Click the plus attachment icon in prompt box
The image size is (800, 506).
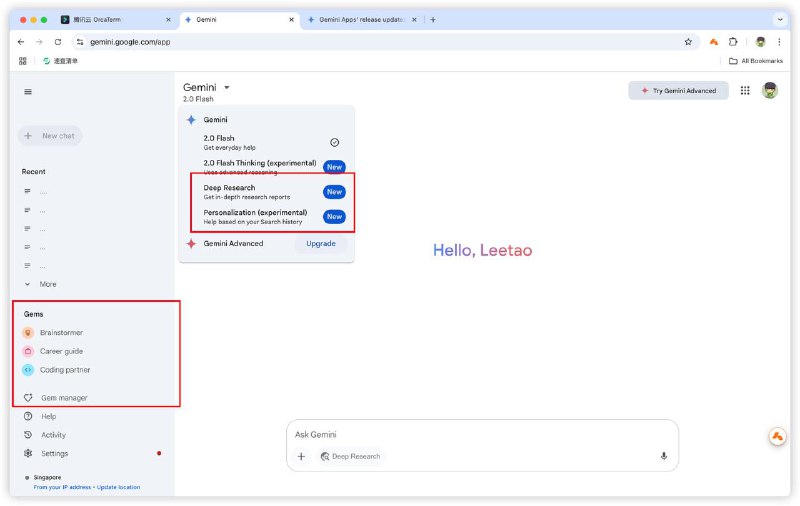302,457
